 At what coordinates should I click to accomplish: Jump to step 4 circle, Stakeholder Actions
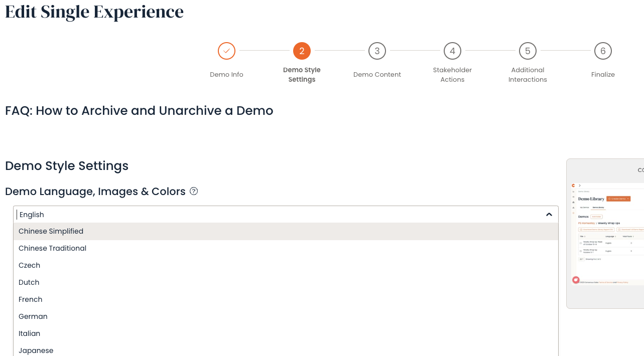452,51
